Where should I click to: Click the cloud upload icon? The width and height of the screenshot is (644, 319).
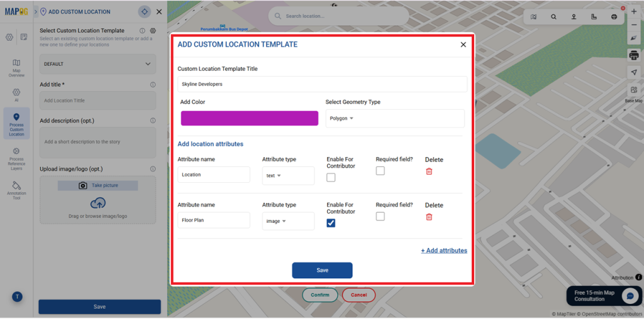[x=97, y=203]
